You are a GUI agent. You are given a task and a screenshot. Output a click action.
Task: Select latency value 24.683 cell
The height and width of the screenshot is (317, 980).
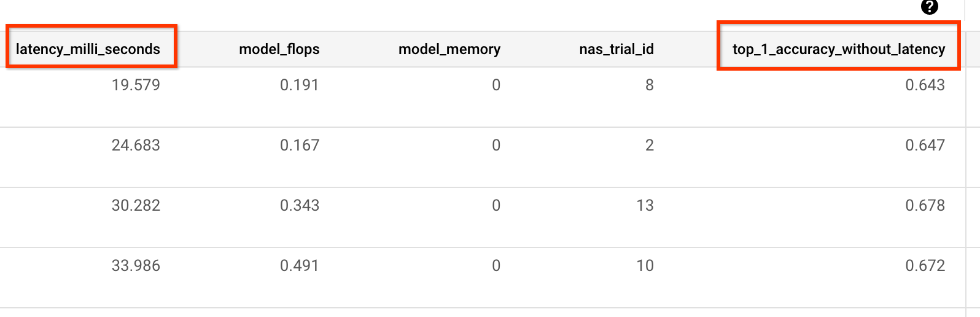[x=136, y=145]
